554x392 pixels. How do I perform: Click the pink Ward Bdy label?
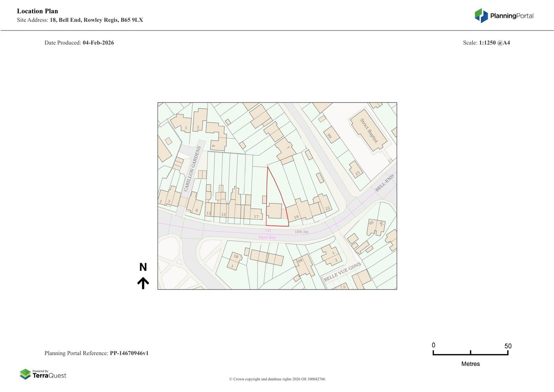[267, 238]
